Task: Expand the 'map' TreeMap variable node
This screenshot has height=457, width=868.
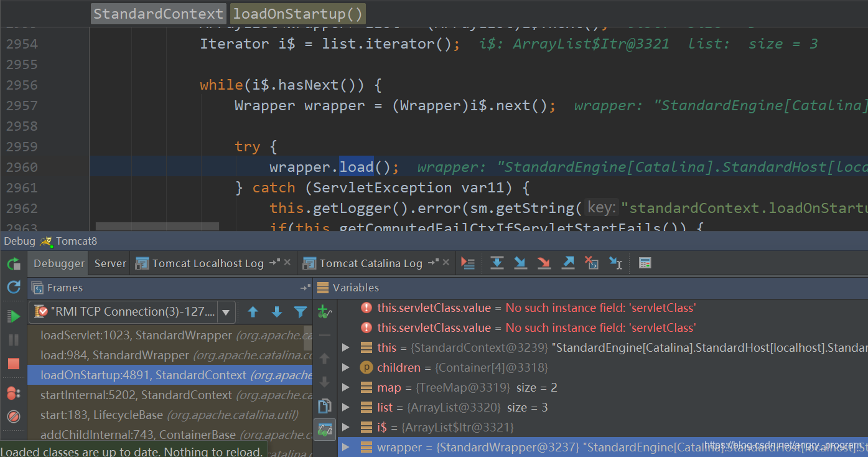Action: (347, 388)
